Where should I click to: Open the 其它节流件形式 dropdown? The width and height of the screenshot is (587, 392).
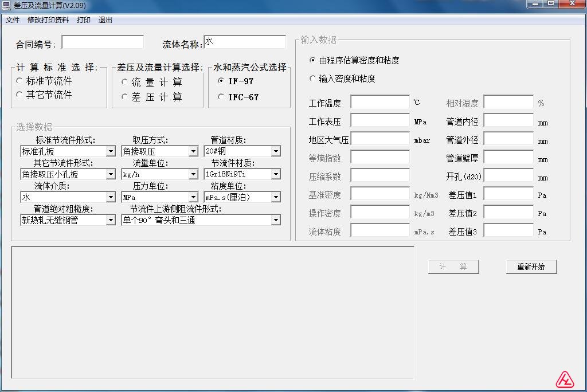pyautogui.click(x=111, y=174)
